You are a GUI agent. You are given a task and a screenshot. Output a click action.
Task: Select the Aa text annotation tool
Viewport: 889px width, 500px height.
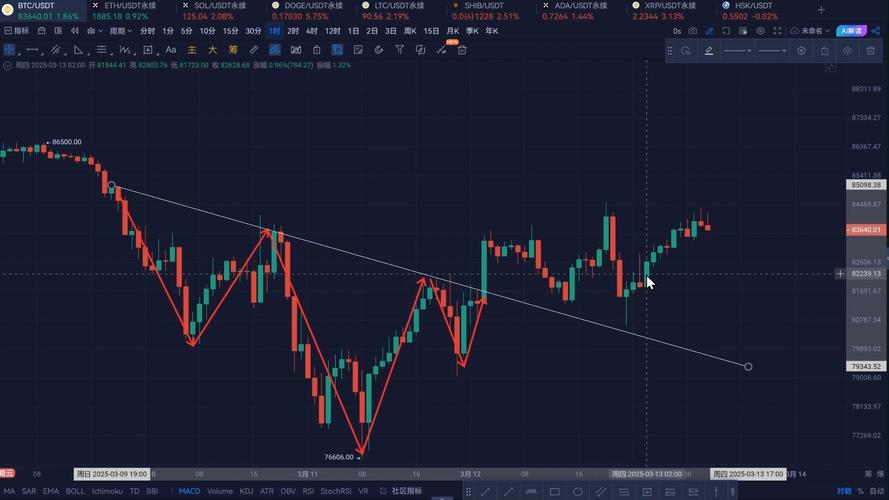170,49
